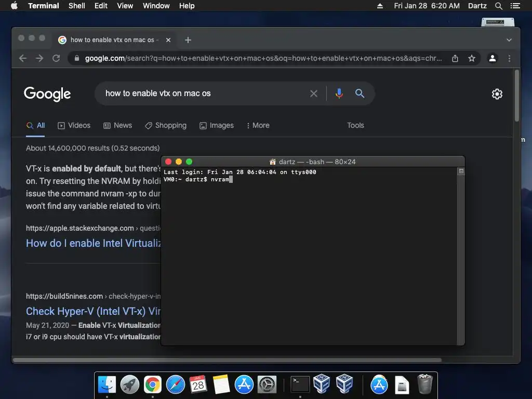The height and width of the screenshot is (399, 532).
Task: Reload the Google search page
Action: [x=56, y=58]
